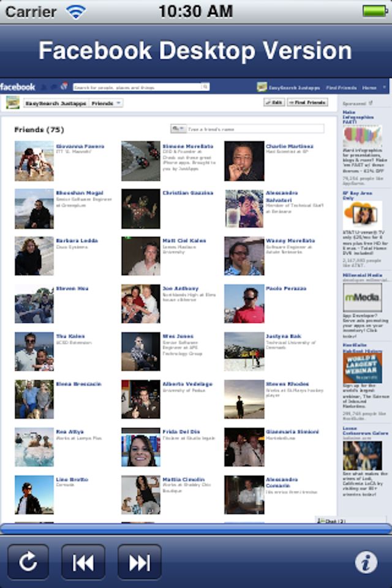Screen dimensions: 392x588
Task: Open Frida Del Din's profile name link
Action: (x=181, y=432)
